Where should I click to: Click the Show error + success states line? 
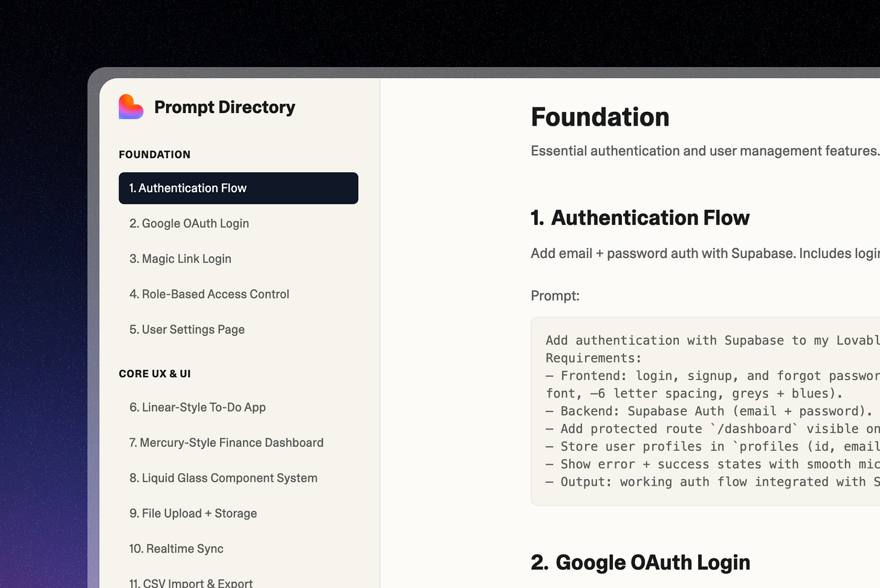click(x=713, y=464)
